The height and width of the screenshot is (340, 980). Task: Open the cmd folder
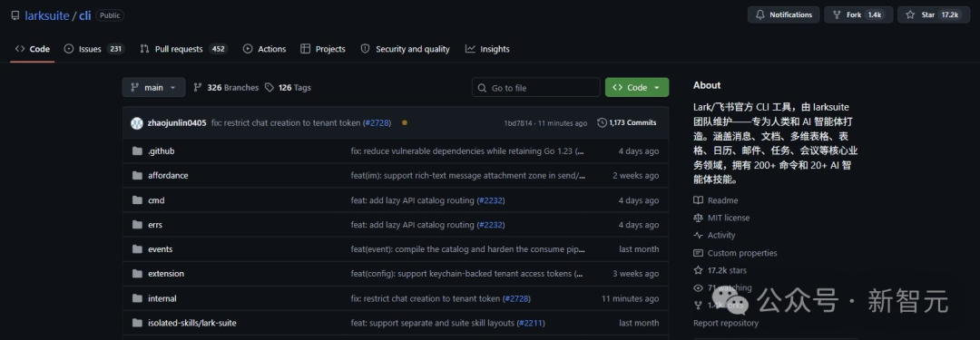pos(156,200)
